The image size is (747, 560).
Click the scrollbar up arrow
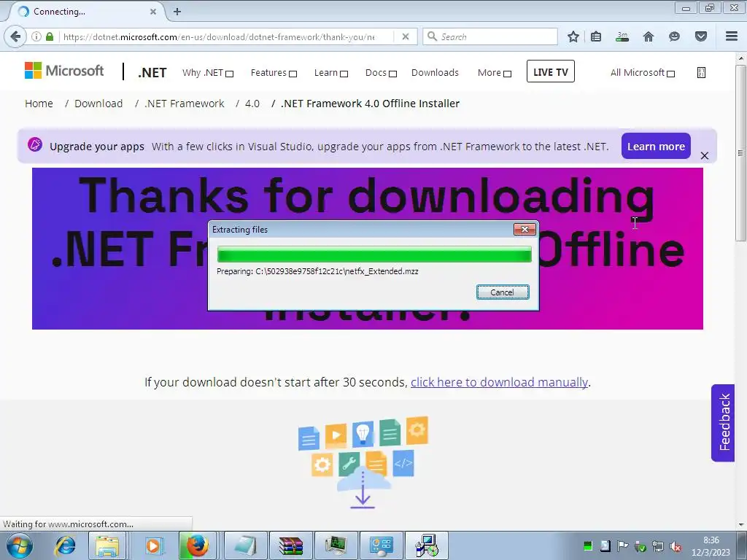(x=740, y=58)
